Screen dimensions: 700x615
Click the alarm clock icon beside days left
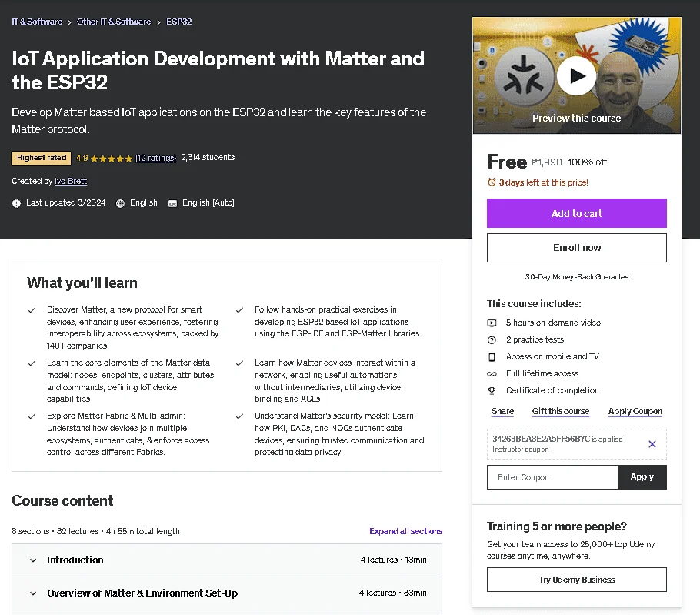click(x=492, y=182)
